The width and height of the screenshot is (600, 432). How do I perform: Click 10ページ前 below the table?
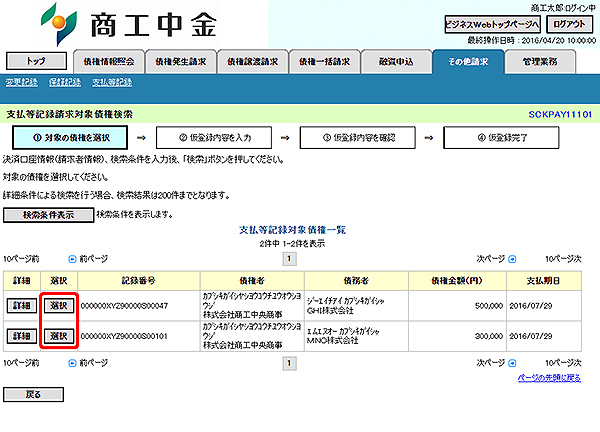pos(21,363)
